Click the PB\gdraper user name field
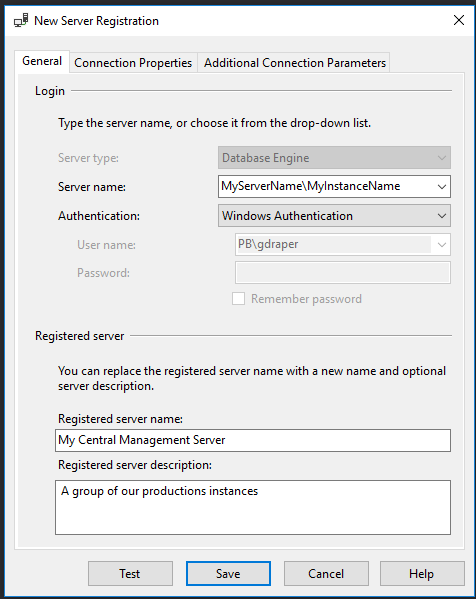 pos(334,244)
